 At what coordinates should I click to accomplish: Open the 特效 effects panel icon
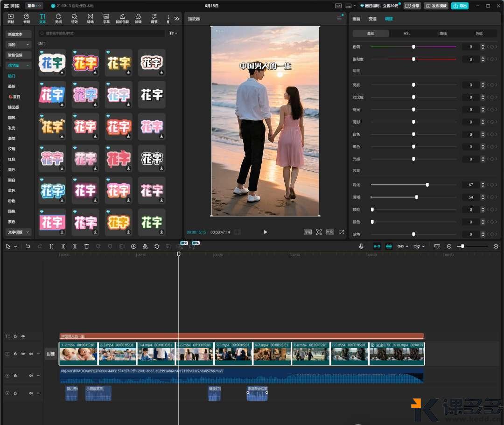(75, 18)
